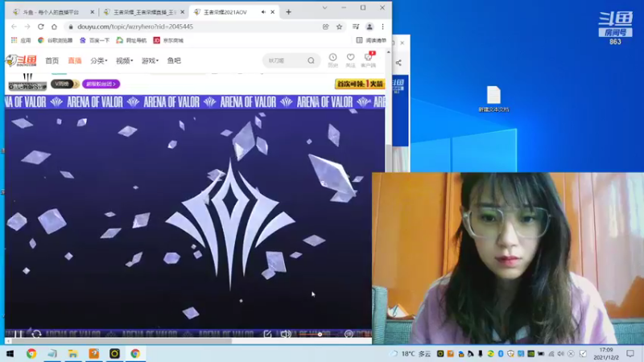644x362 pixels.
Task: Open the orange app on taskbar
Action: pyautogui.click(x=94, y=353)
